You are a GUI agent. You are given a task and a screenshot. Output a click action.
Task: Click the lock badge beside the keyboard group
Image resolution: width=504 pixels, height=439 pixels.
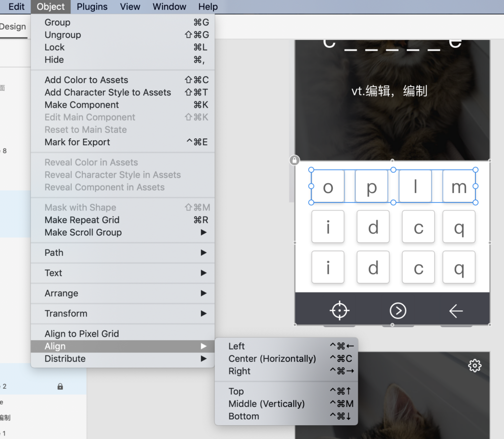pos(294,160)
